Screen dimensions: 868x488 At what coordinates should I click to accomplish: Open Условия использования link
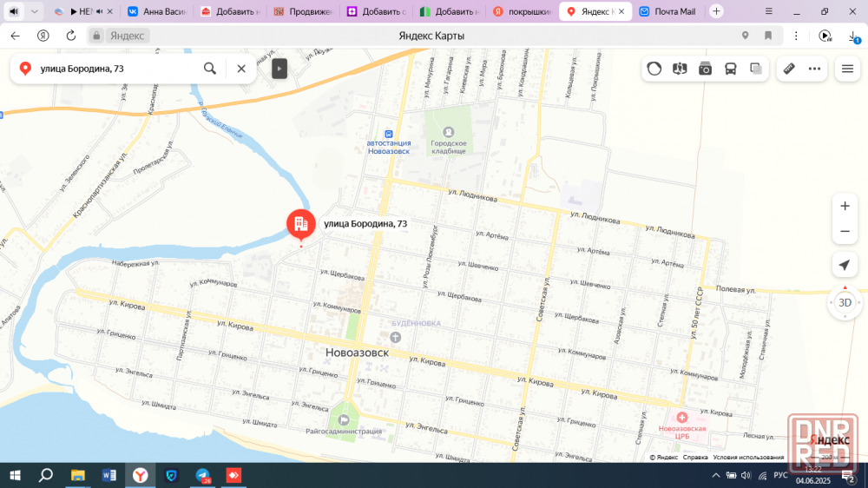(x=748, y=458)
